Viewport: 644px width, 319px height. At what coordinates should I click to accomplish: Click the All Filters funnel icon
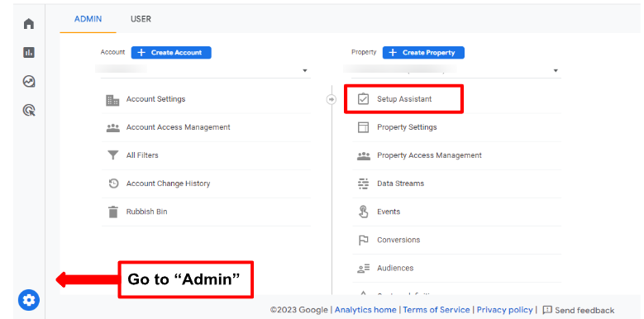[x=112, y=155]
